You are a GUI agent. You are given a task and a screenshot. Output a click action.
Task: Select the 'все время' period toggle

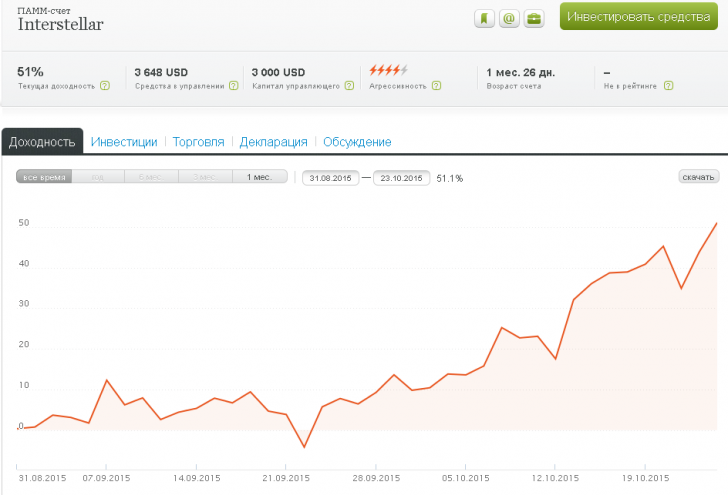(44, 177)
